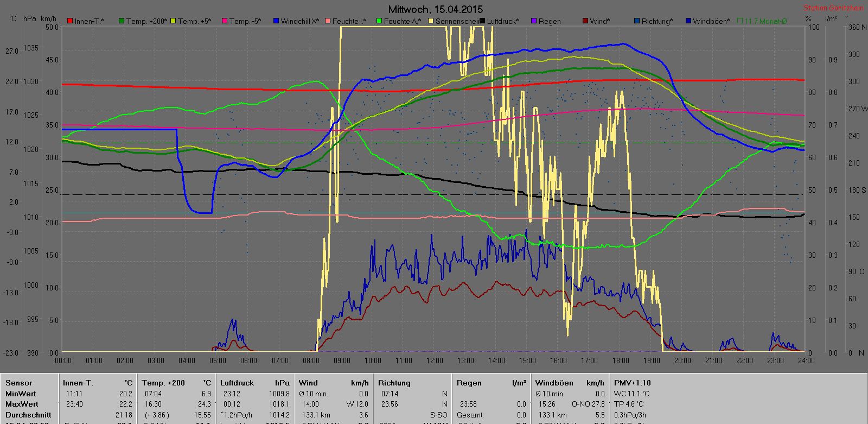This screenshot has width=868, height=424.
Task: Click the Luftdruck table column header
Action: 237,383
